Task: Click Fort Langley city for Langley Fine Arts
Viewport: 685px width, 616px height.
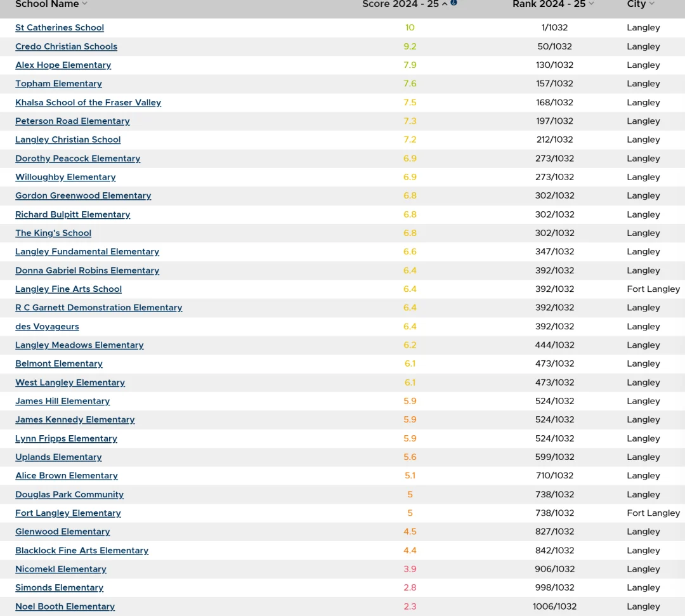Action: point(653,289)
